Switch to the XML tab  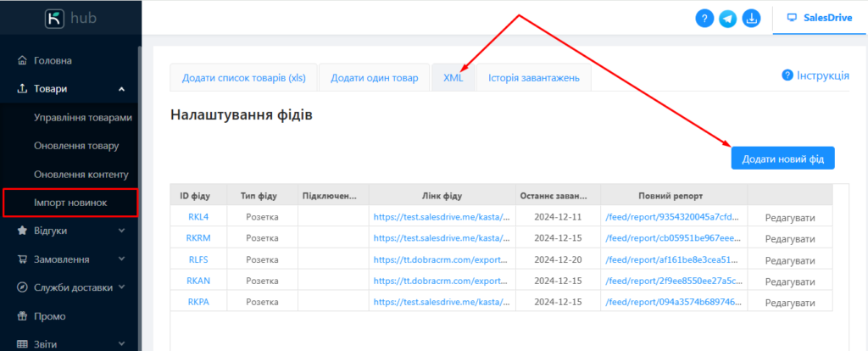point(453,78)
